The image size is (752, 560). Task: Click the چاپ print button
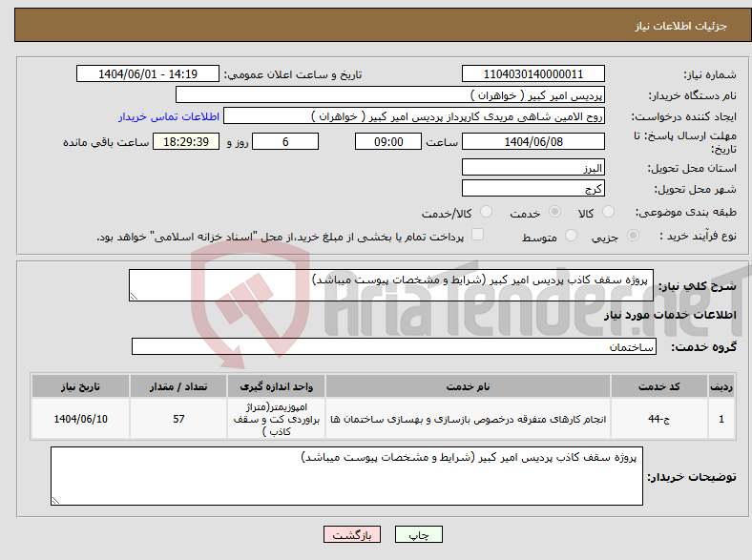419,534
